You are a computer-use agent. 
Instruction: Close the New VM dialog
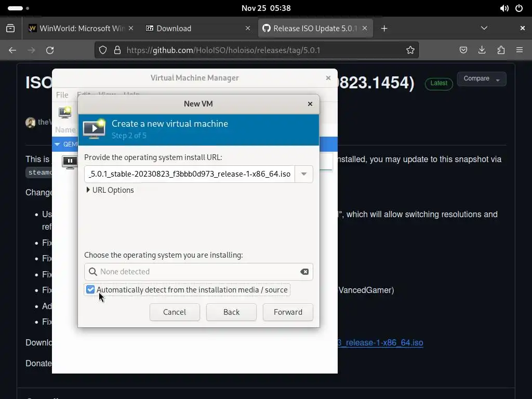(310, 104)
